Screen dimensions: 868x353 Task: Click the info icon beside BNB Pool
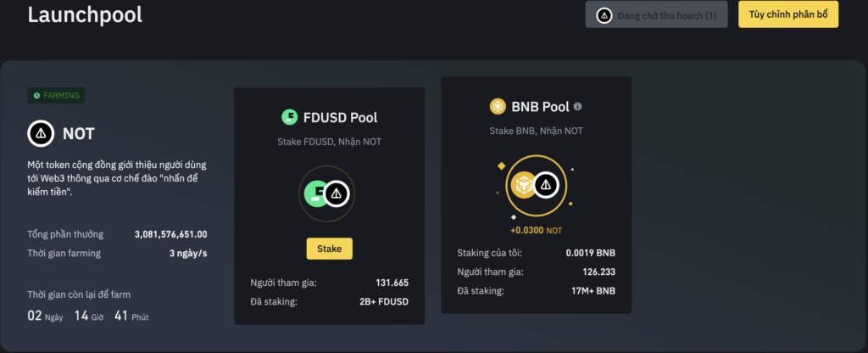578,106
